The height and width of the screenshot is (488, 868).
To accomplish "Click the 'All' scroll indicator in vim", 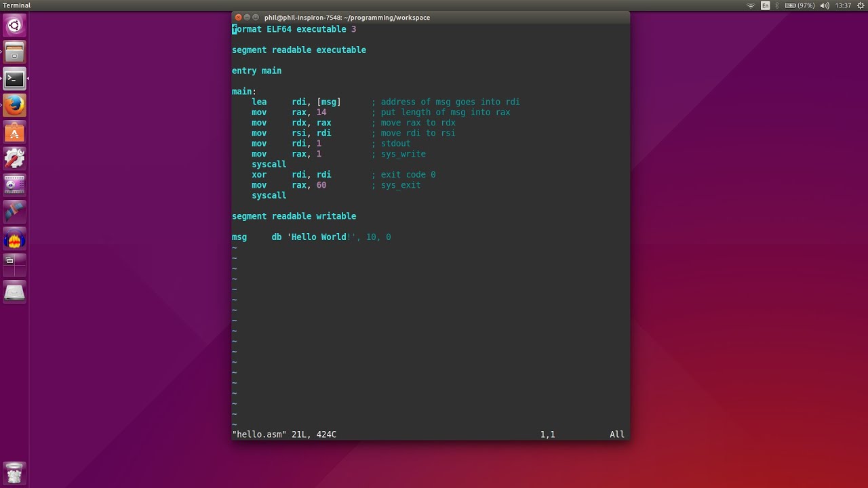I will click(x=617, y=434).
